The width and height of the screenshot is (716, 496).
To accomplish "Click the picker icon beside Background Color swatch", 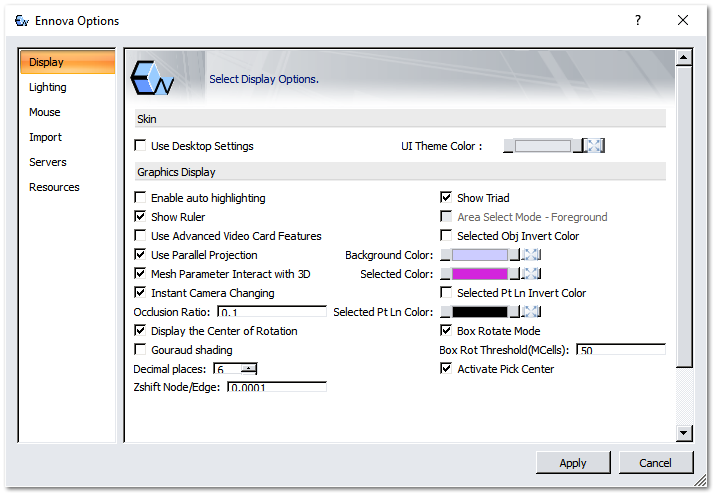I will tap(532, 255).
